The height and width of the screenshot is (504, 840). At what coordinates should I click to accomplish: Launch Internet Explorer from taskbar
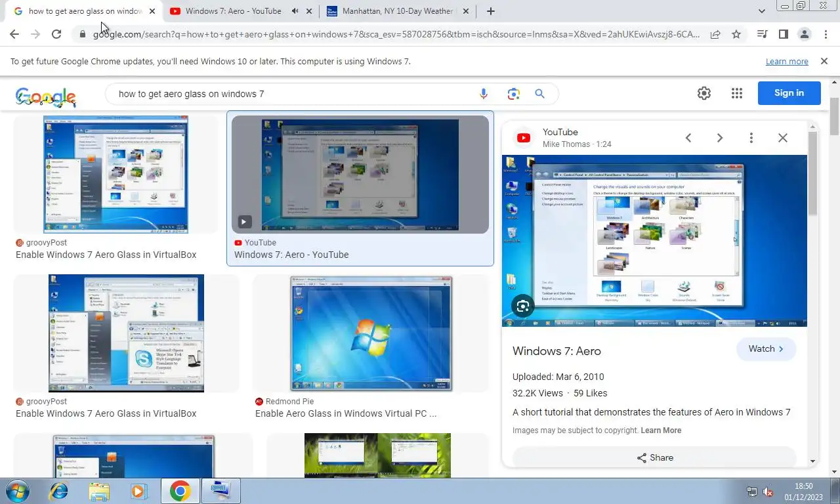coord(59,491)
